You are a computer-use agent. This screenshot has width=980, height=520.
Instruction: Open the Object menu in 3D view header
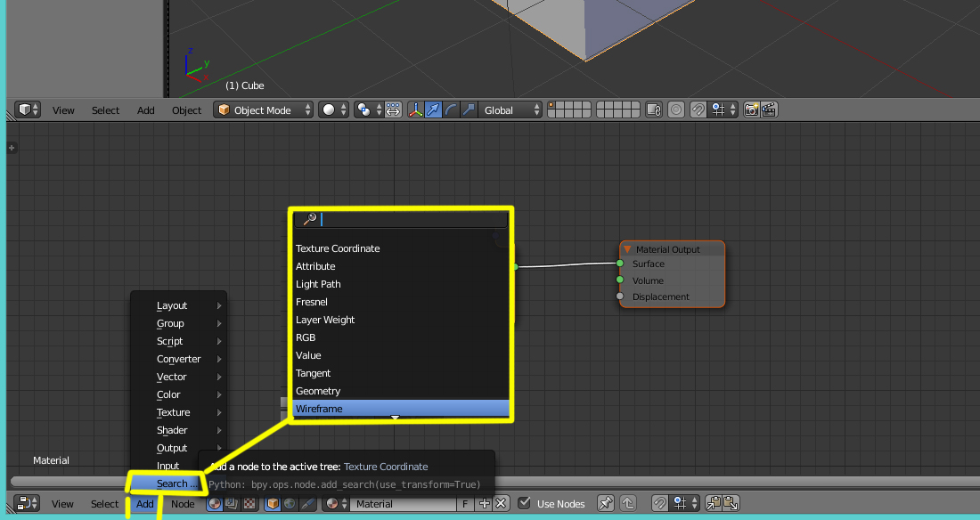186,110
